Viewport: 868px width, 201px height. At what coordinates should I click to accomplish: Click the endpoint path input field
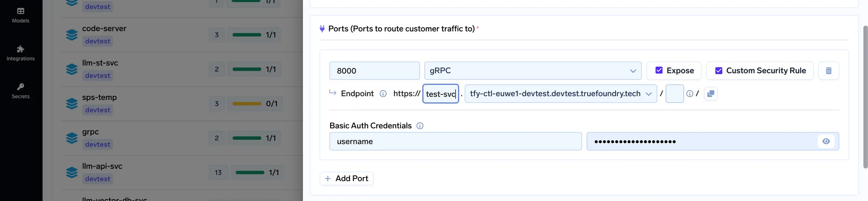click(x=674, y=94)
